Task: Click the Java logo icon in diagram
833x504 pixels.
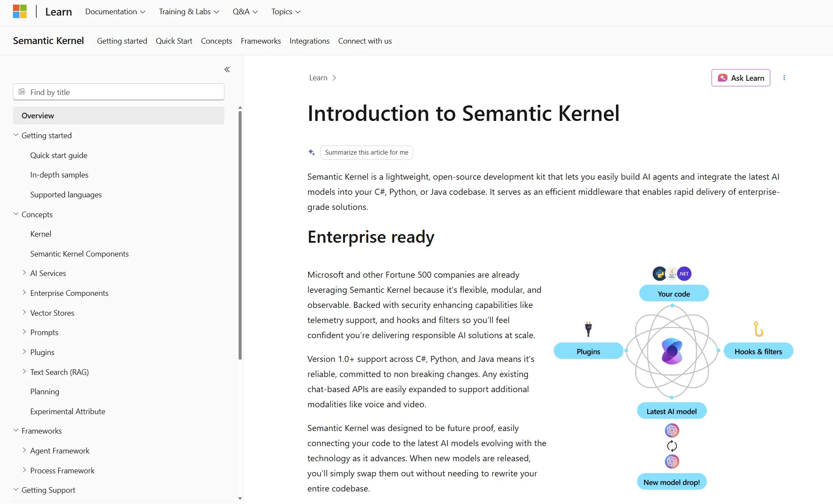Action: tap(672, 274)
